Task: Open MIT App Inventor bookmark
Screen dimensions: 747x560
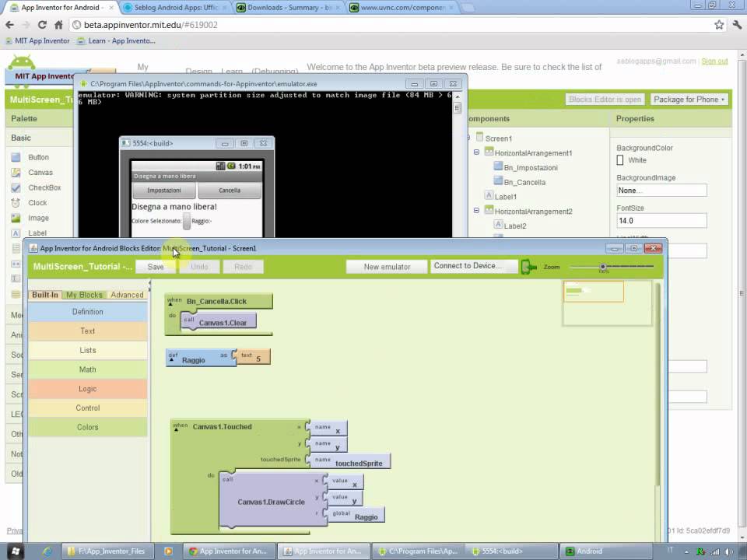Action: pos(37,41)
